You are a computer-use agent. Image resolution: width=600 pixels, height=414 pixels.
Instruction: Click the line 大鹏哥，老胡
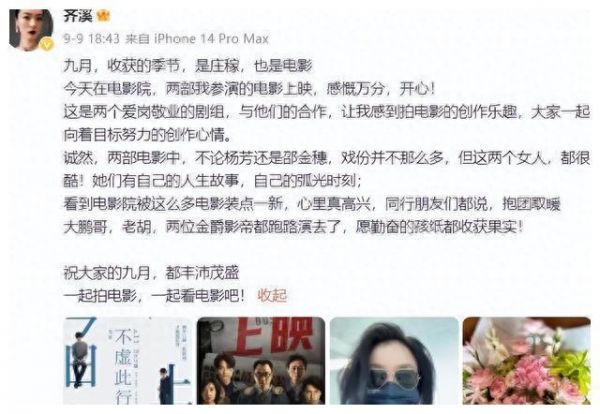(293, 227)
